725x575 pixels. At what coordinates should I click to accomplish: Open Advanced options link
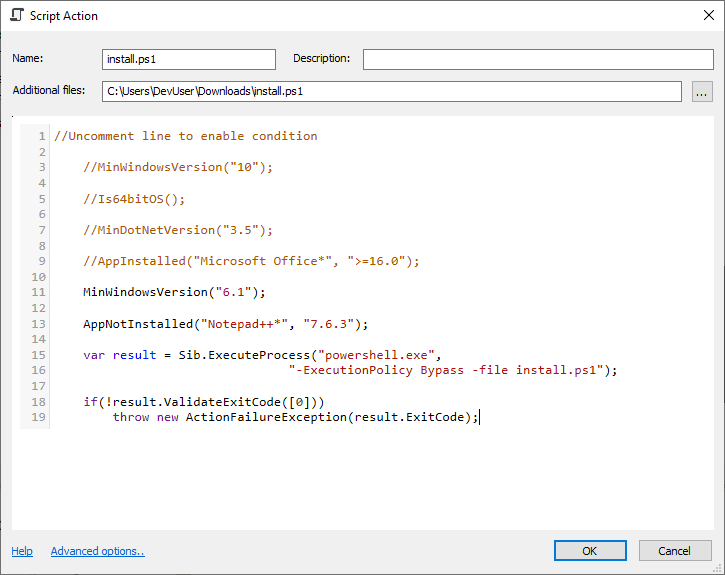(98, 551)
